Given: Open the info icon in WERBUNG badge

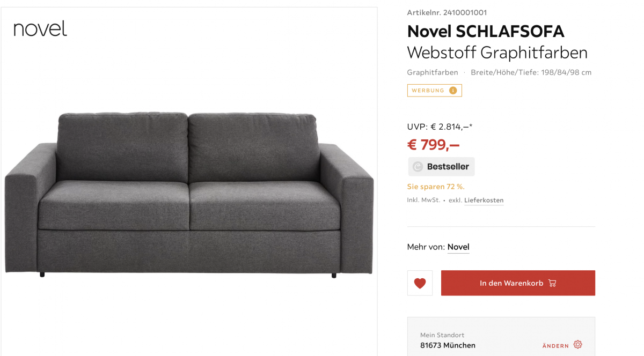Looking at the screenshot, I should point(453,91).
